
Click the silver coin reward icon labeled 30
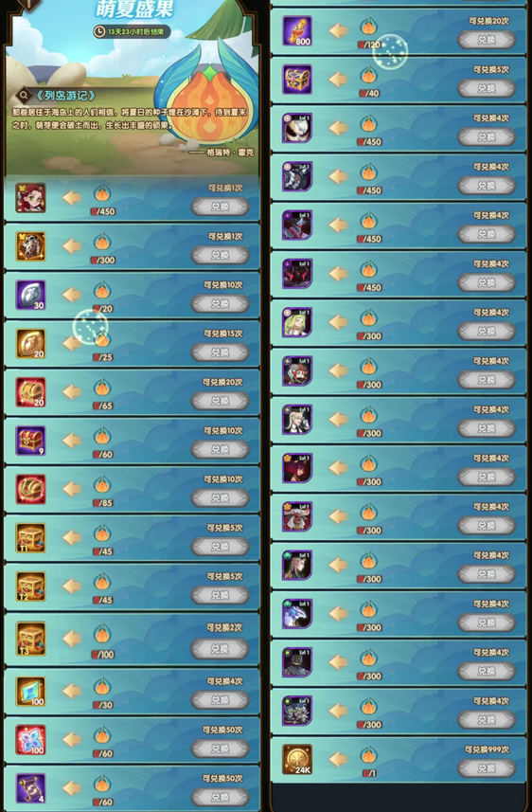[30, 295]
